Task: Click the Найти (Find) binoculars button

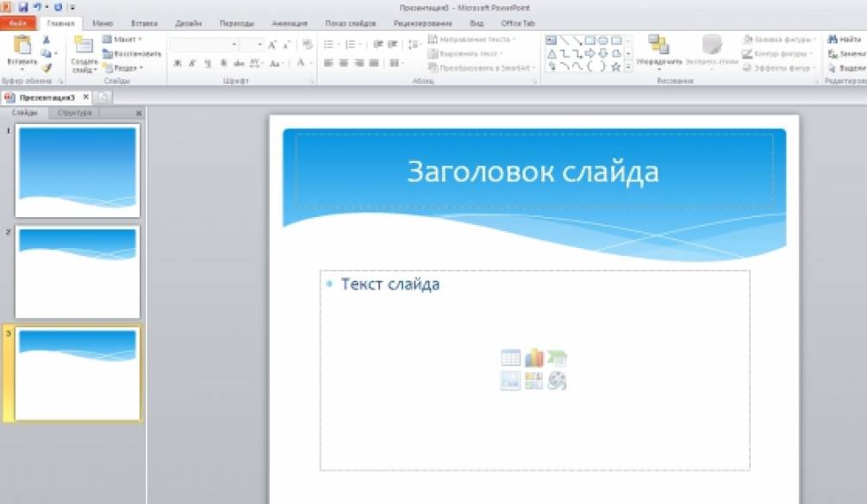Action: pos(845,40)
